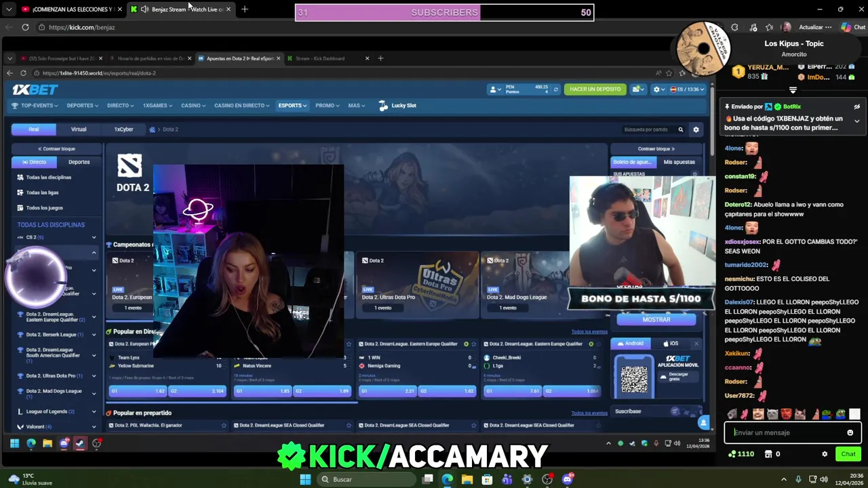
Task: Expand the DEPORTES dropdown menu
Action: tap(83, 106)
